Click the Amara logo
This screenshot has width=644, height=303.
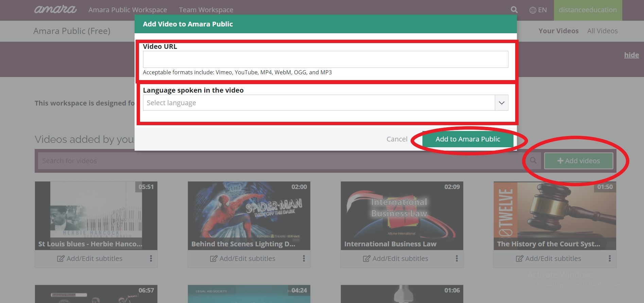[x=55, y=10]
